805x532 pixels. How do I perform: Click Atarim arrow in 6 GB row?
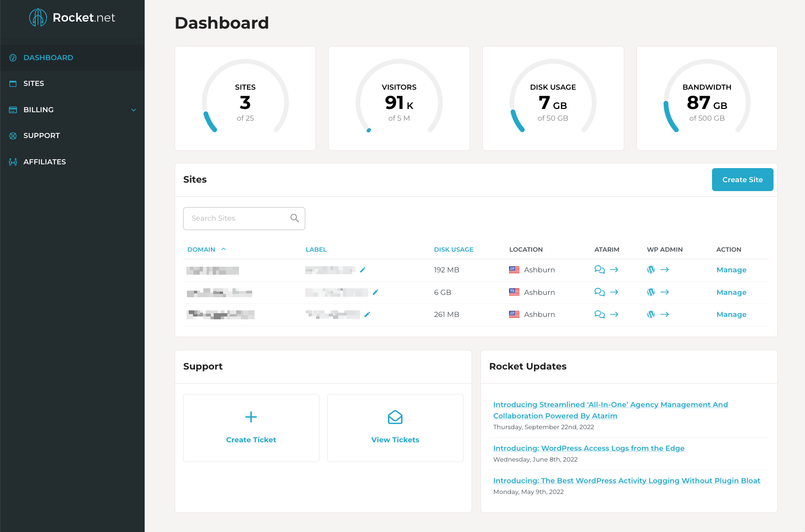pyautogui.click(x=614, y=292)
